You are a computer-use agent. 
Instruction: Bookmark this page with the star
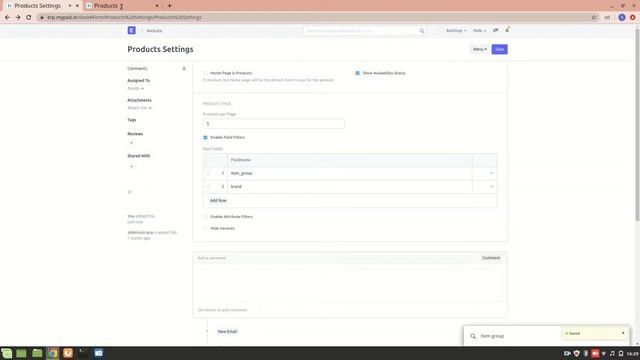tap(593, 18)
